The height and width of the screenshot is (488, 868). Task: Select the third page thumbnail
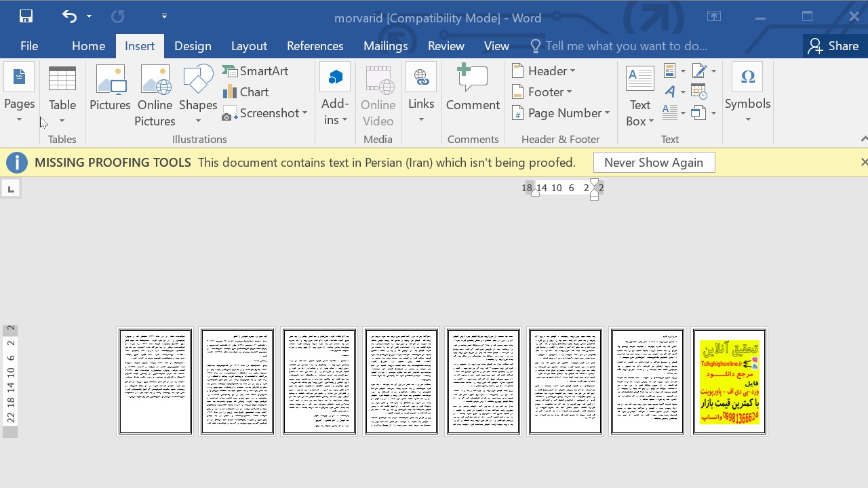pos(319,381)
